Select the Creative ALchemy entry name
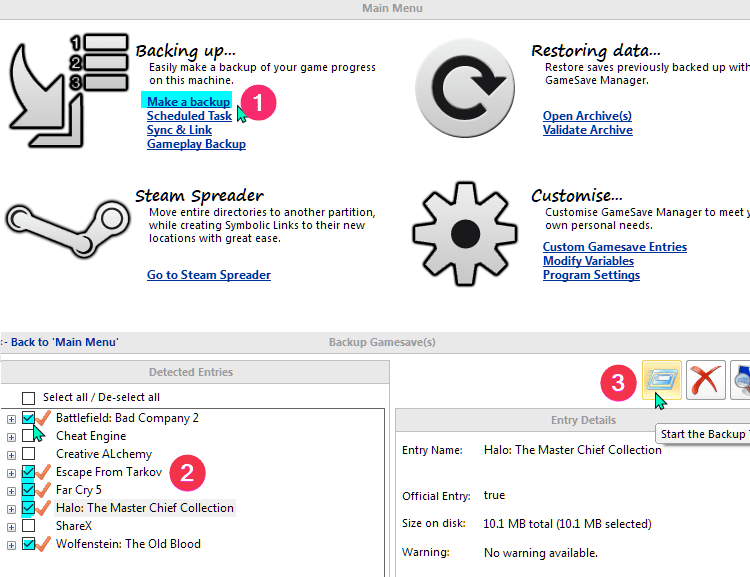 (104, 454)
